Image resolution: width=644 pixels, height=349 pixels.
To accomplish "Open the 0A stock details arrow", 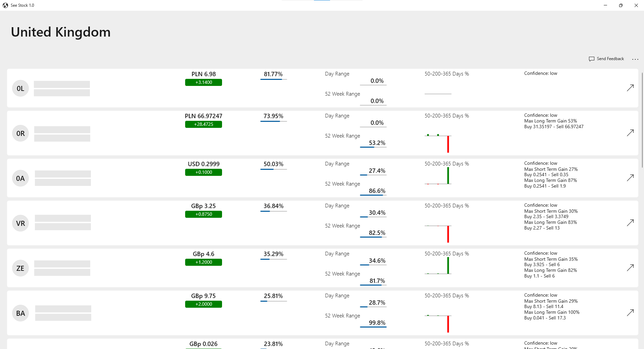I will [x=630, y=178].
